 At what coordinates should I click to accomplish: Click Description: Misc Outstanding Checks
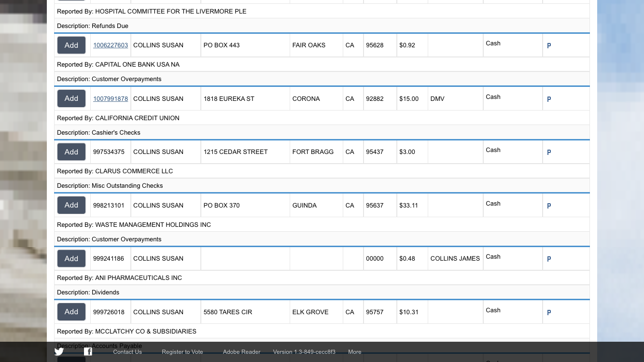110,186
